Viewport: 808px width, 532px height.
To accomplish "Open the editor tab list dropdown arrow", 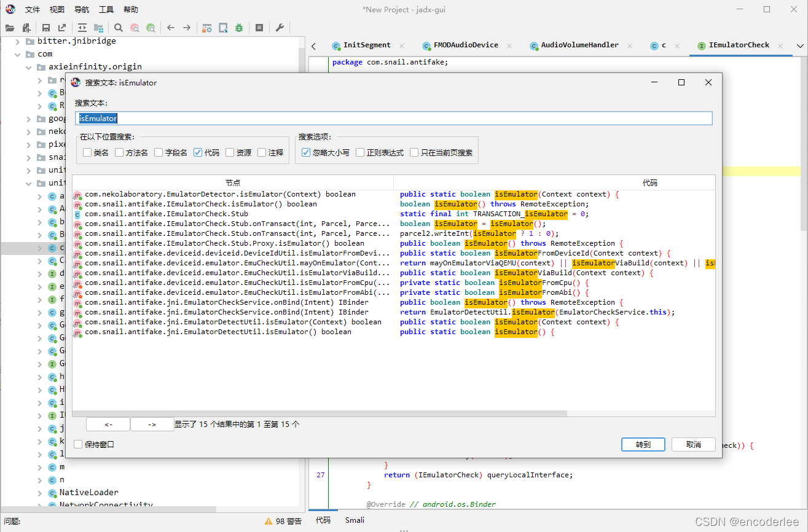I will pos(800,46).
